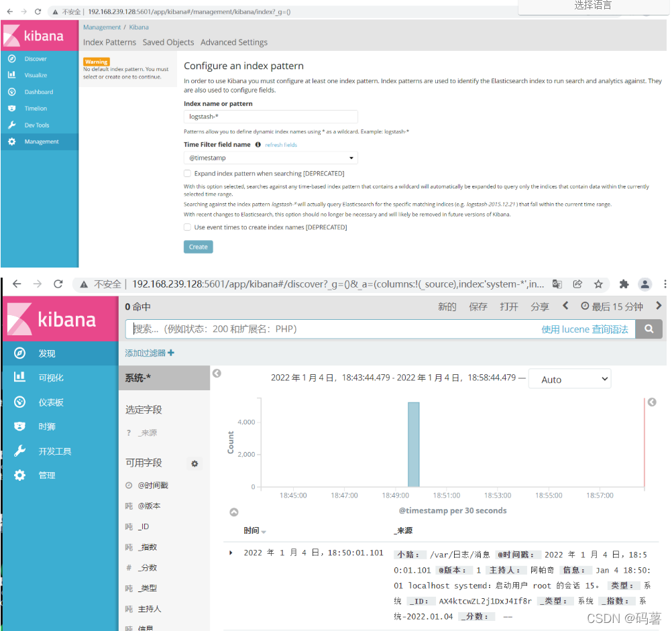The width and height of the screenshot is (672, 631).
Task: Click the 开发工具 wrench icon
Action: tap(19, 451)
